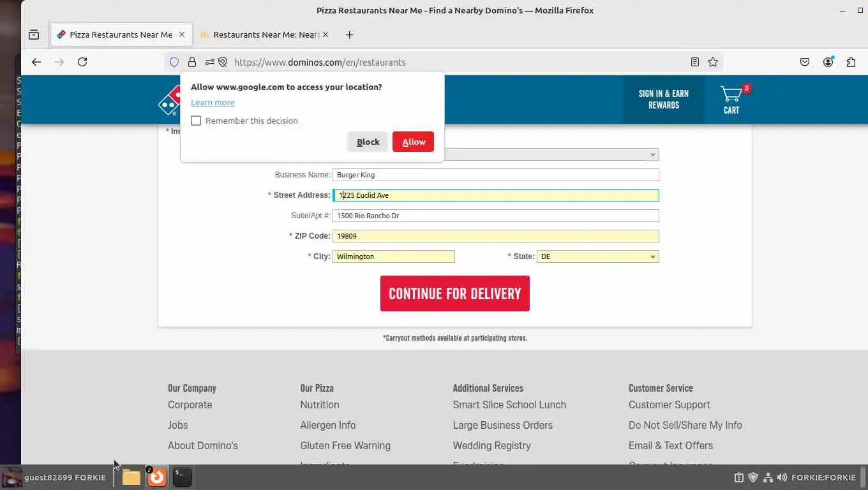868x490 pixels.
Task: Open Smart Slice School Lunch link
Action: [x=509, y=405]
